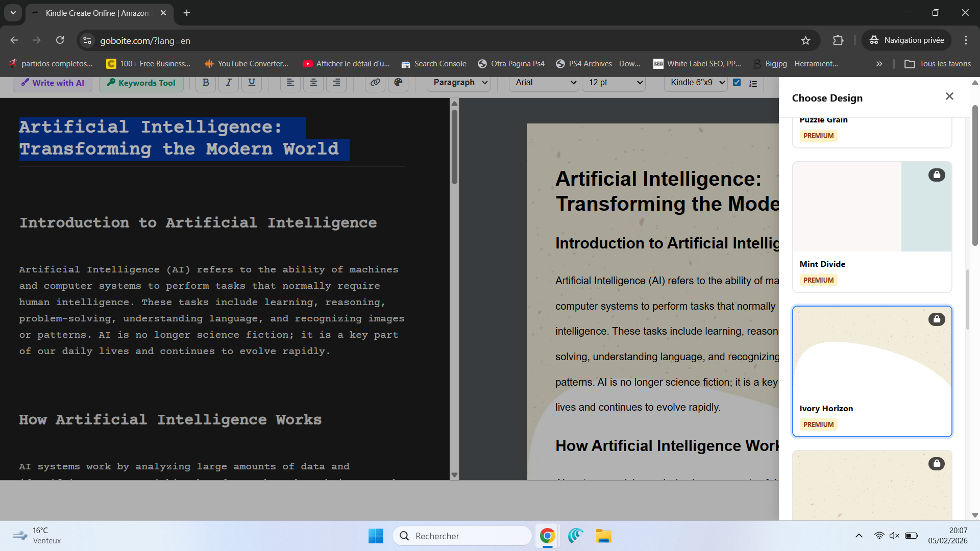Viewport: 980px width, 551px height.
Task: Close the Choose Design panel
Action: point(949,96)
